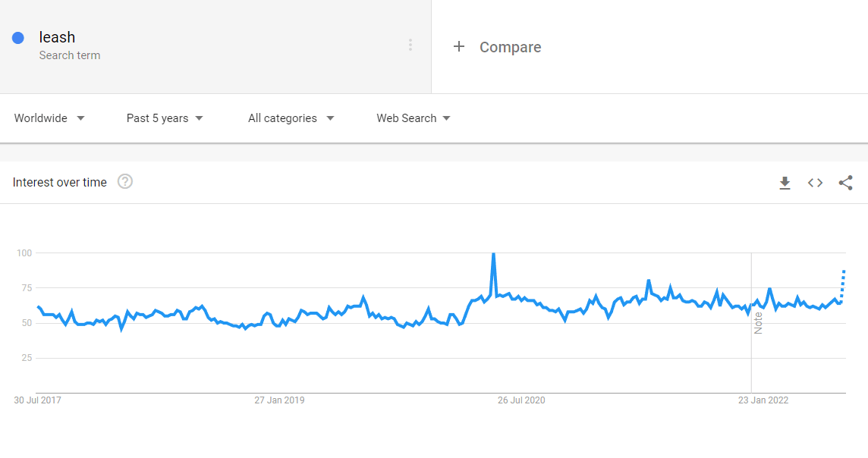Click the Search term label under leash
The width and height of the screenshot is (868, 458).
coord(70,55)
